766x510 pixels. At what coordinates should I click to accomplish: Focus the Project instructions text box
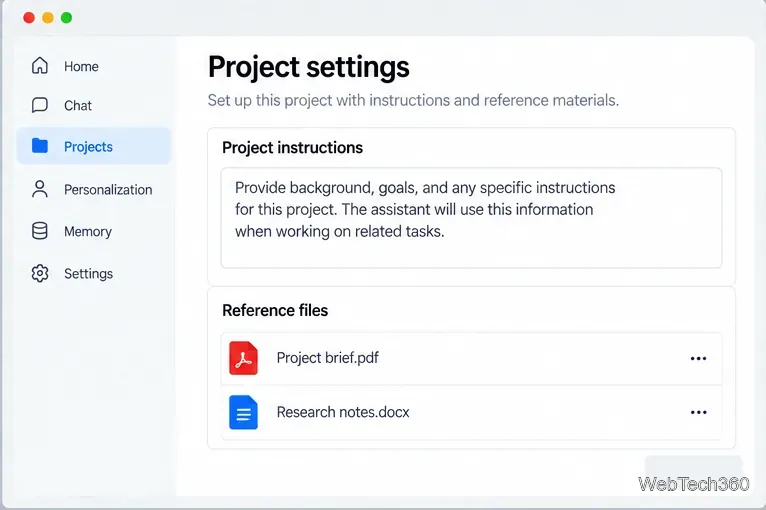tap(471, 218)
